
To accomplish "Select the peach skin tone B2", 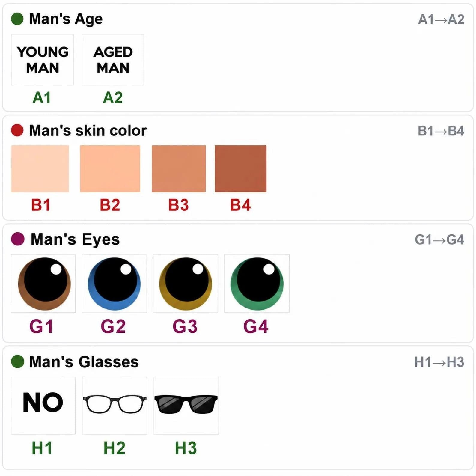I will point(110,169).
